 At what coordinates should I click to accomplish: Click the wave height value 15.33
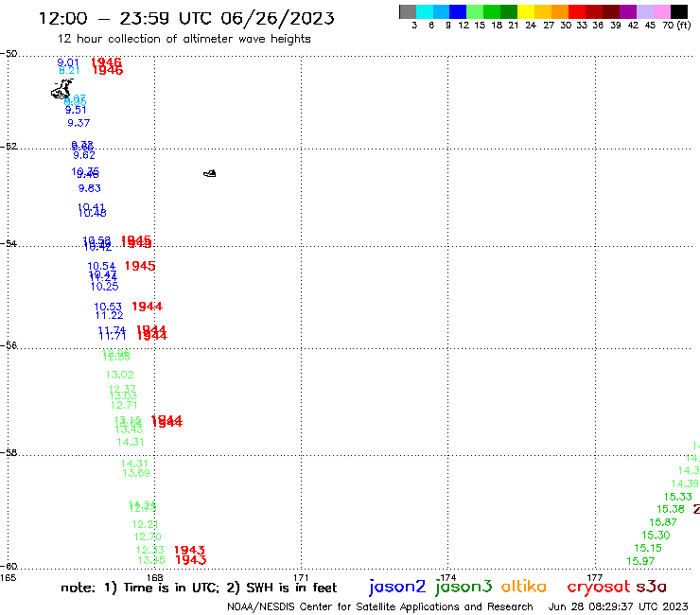point(677,497)
